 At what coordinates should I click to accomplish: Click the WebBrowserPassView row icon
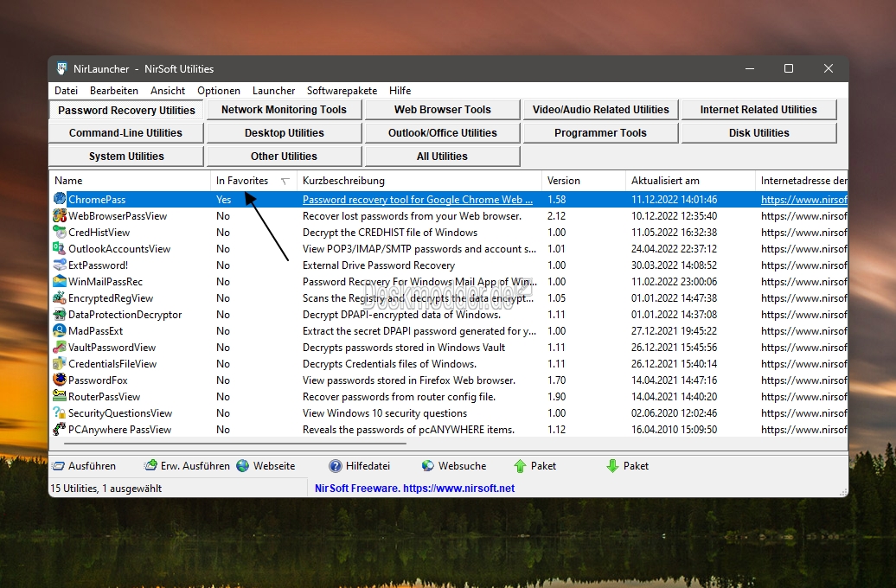pos(60,215)
